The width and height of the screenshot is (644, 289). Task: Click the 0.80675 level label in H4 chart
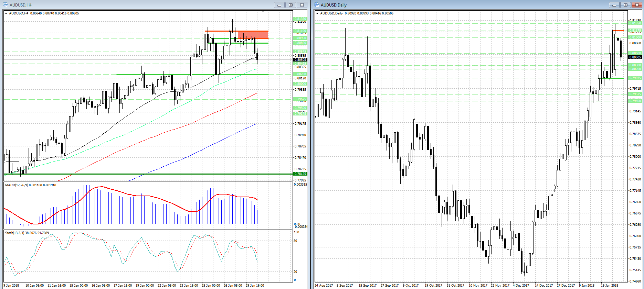coord(300,52)
